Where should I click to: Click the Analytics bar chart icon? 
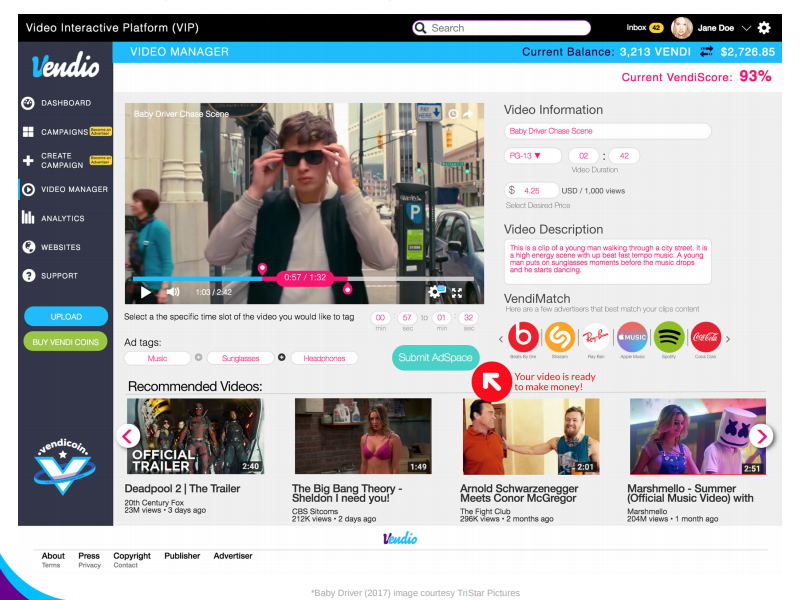coord(28,218)
